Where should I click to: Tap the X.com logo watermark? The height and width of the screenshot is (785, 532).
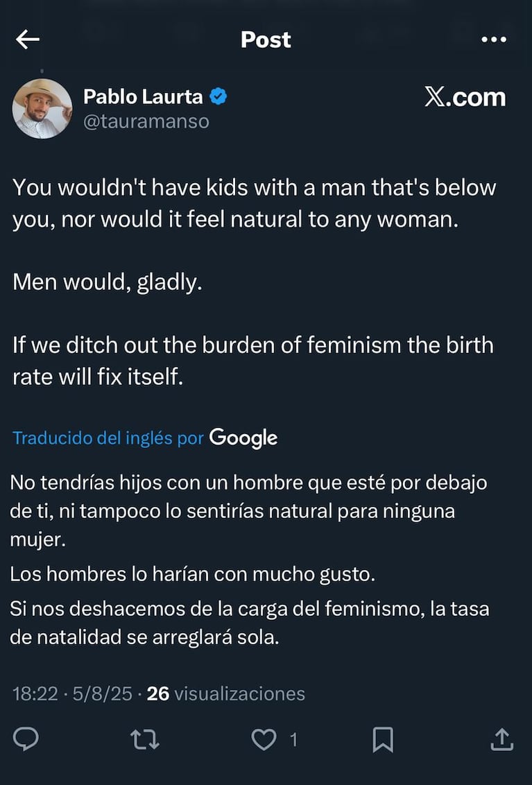(465, 98)
